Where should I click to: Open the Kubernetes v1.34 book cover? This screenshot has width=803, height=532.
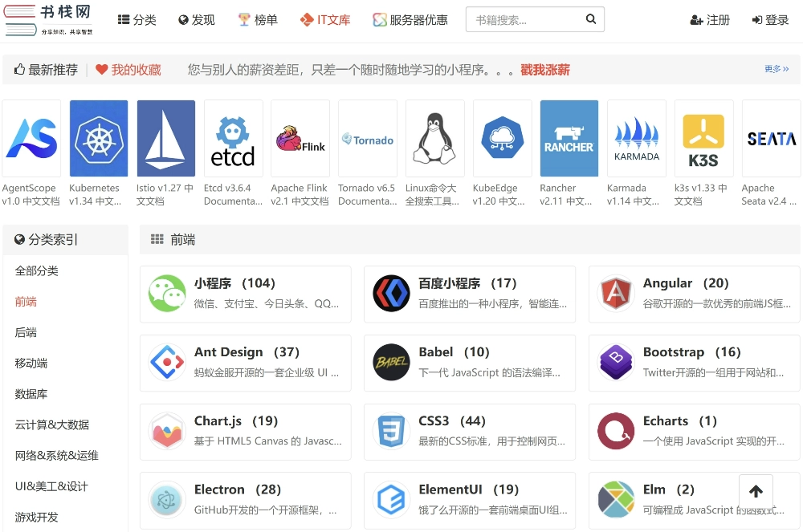(x=99, y=138)
